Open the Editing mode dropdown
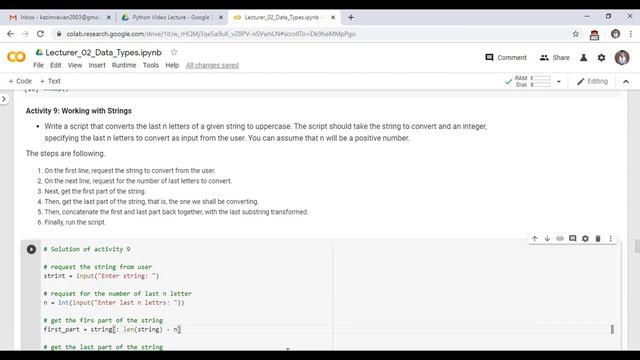The width and height of the screenshot is (640, 360). tap(592, 81)
